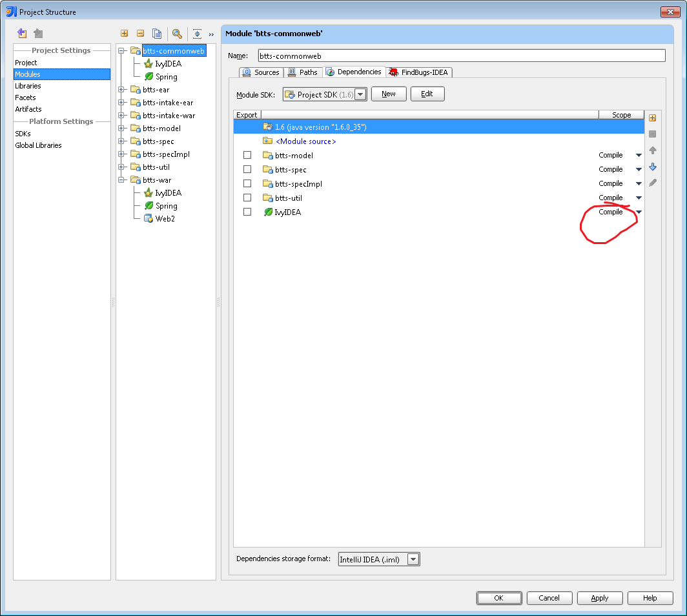Select Modules in Project Settings
The height and width of the screenshot is (616, 687).
pos(62,74)
